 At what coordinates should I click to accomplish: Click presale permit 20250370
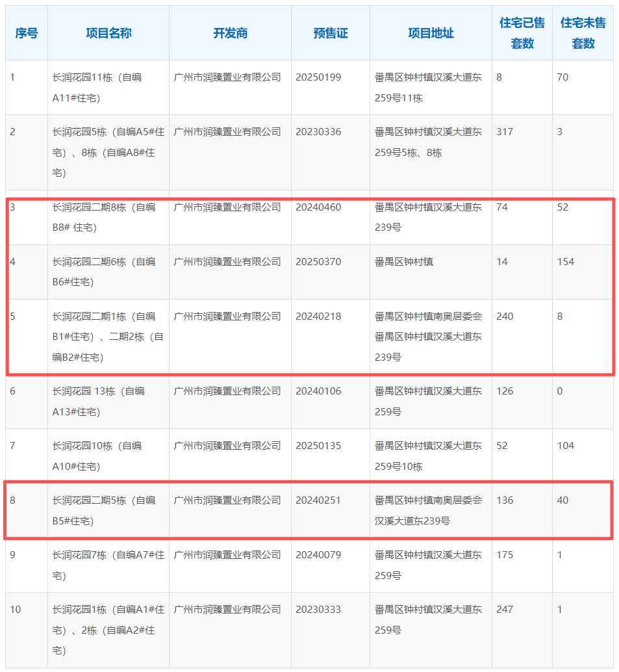[318, 262]
